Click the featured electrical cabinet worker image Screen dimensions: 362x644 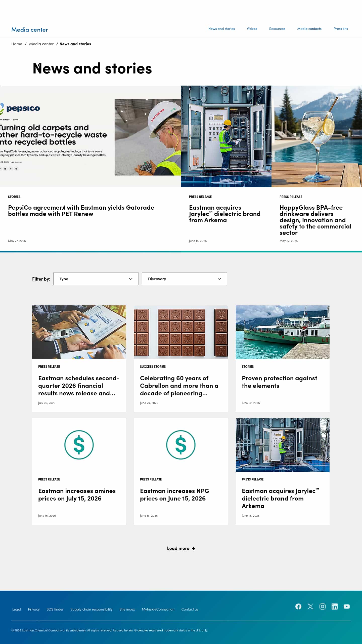pyautogui.click(x=226, y=136)
